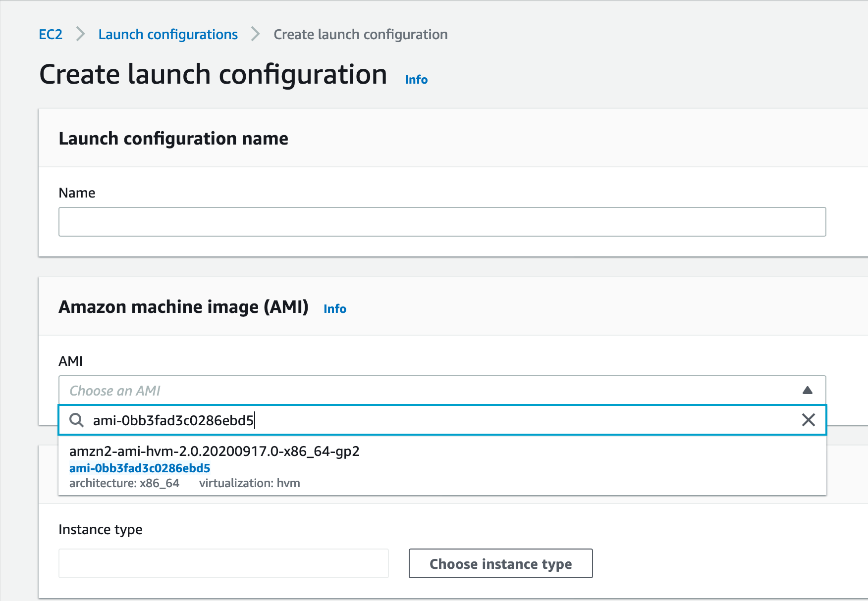This screenshot has height=601, width=868.
Task: Focus the launch configuration Name field
Action: coord(442,222)
